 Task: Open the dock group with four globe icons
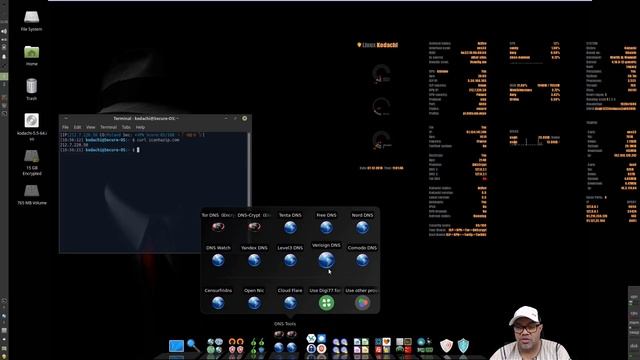click(x=215, y=346)
